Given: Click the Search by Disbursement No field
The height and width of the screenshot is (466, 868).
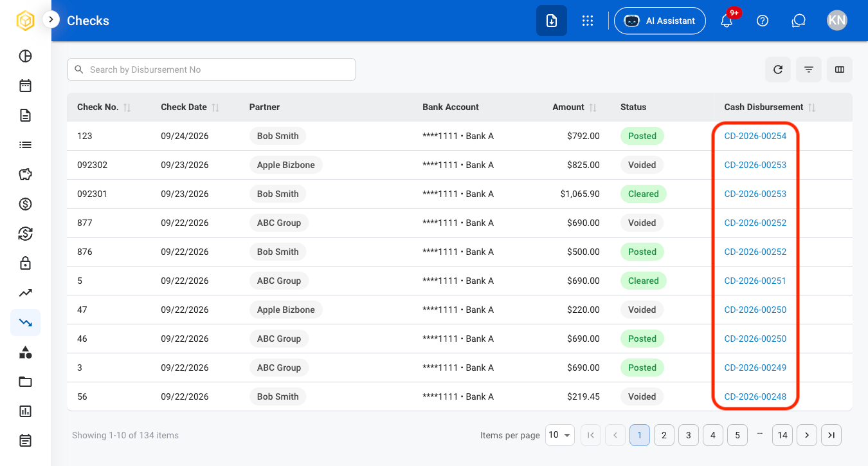Looking at the screenshot, I should 212,70.
